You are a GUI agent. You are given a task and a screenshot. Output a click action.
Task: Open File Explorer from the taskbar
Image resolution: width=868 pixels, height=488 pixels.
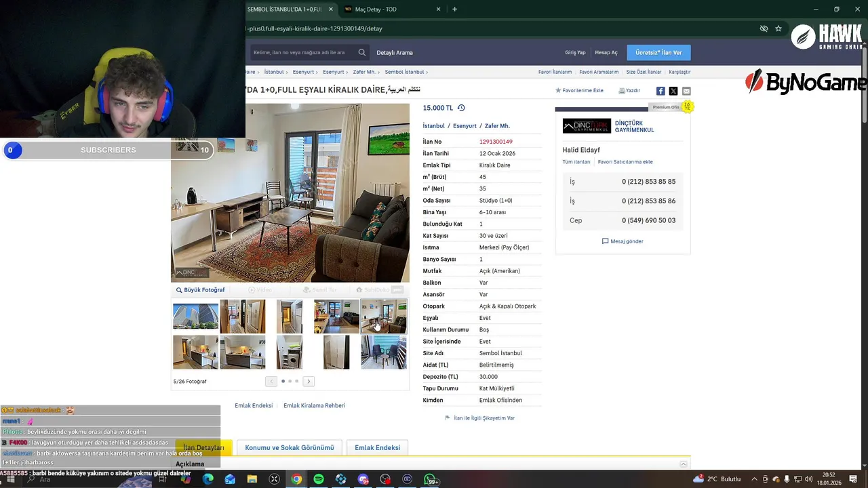click(252, 479)
